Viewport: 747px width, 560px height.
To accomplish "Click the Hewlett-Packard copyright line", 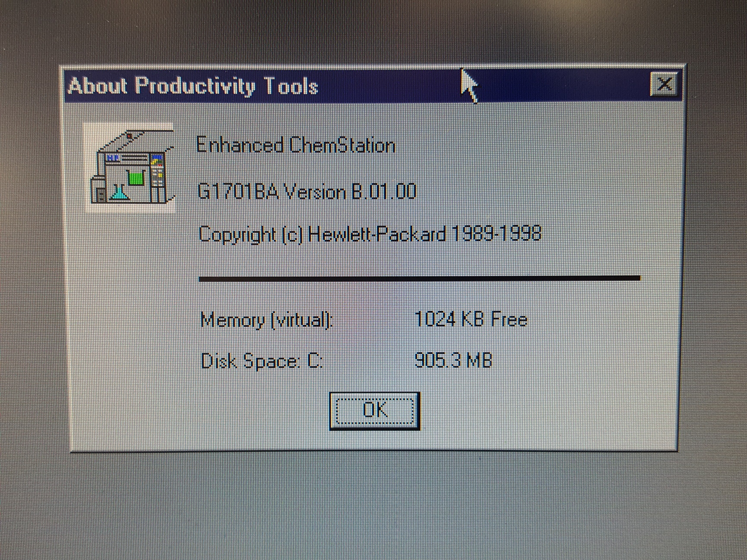I will coord(370,235).
